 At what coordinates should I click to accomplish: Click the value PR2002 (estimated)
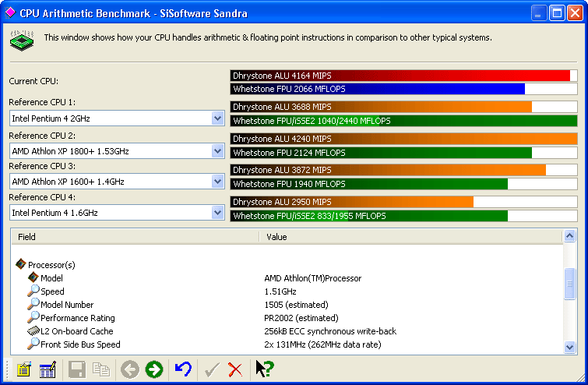click(x=301, y=318)
